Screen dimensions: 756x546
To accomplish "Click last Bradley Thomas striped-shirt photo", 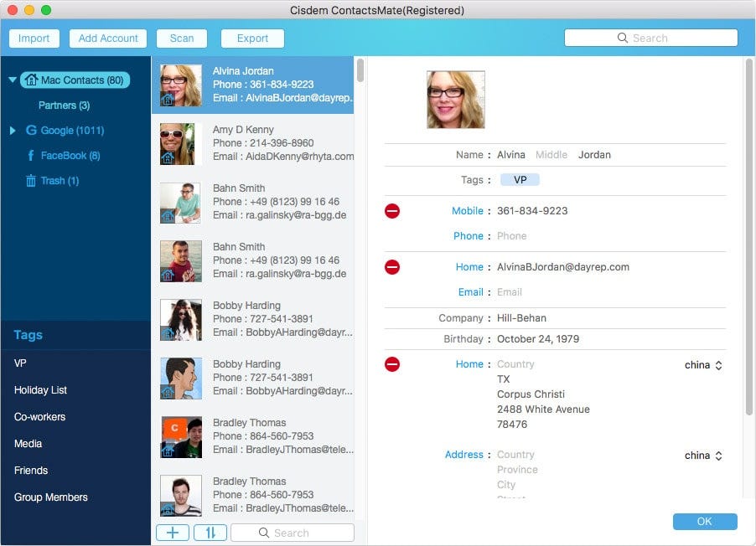I will pyautogui.click(x=181, y=496).
